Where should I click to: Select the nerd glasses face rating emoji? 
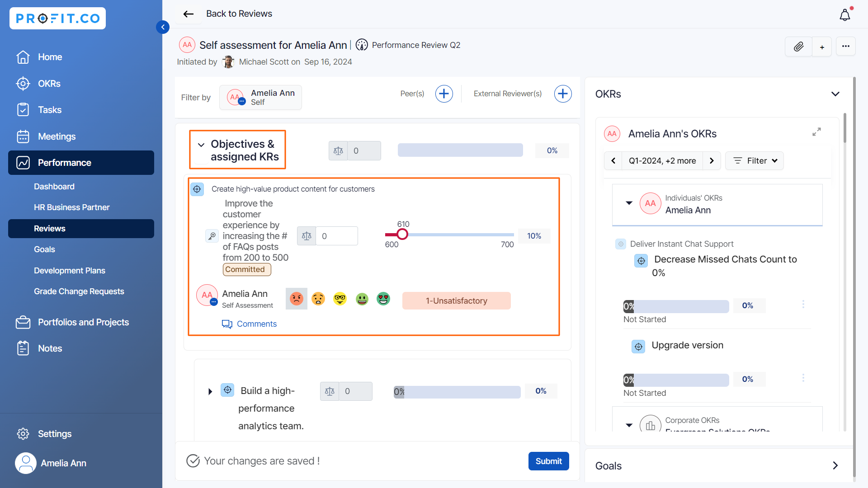point(340,299)
